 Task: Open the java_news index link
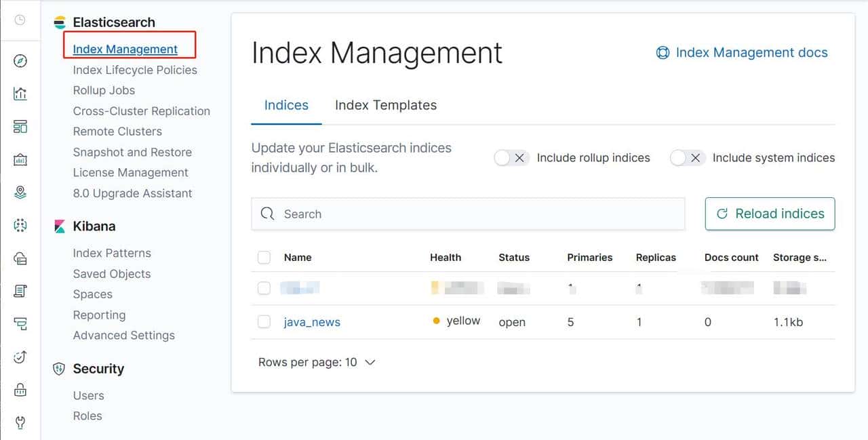[312, 323]
